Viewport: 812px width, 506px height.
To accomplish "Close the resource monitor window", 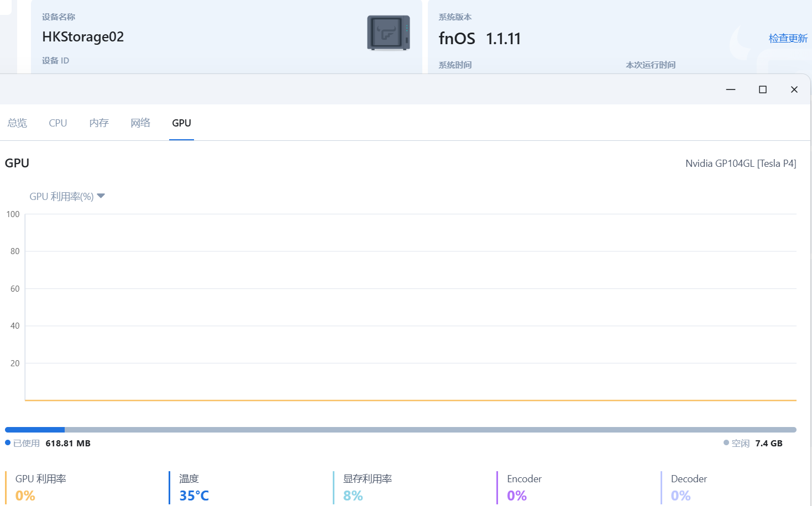I will [x=794, y=89].
